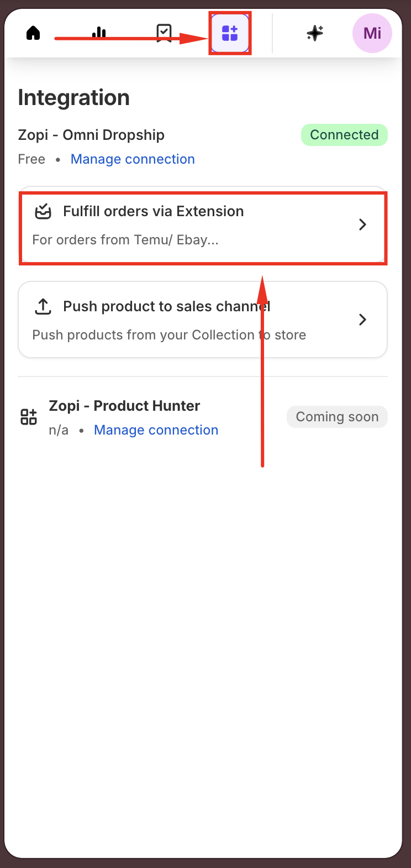Click Manage connection under Zopi - Product Hunter

[x=156, y=430]
